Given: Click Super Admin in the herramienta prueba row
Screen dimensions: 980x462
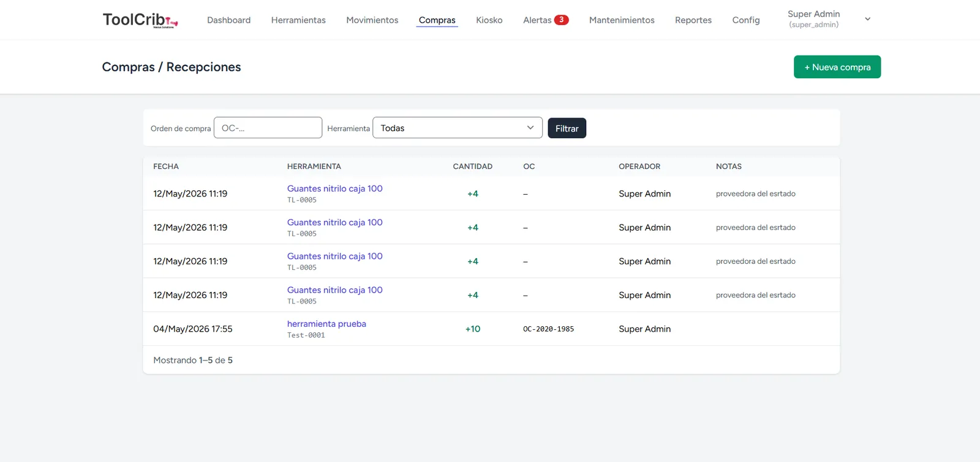Looking at the screenshot, I should pos(644,329).
